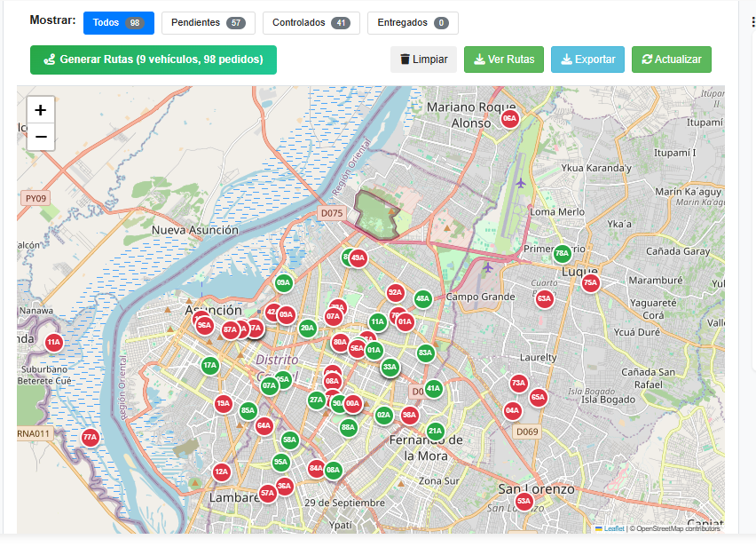Zoom in on the map
Image resolution: width=756 pixels, height=547 pixels.
(41, 110)
